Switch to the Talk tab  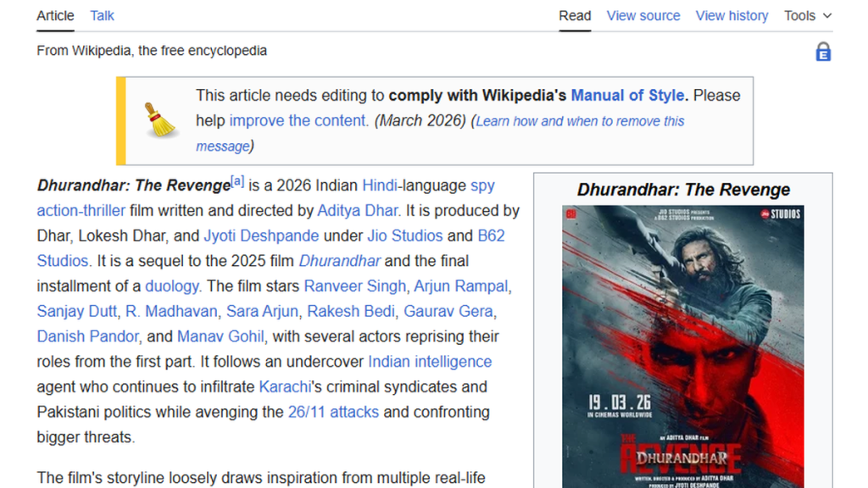tap(102, 15)
